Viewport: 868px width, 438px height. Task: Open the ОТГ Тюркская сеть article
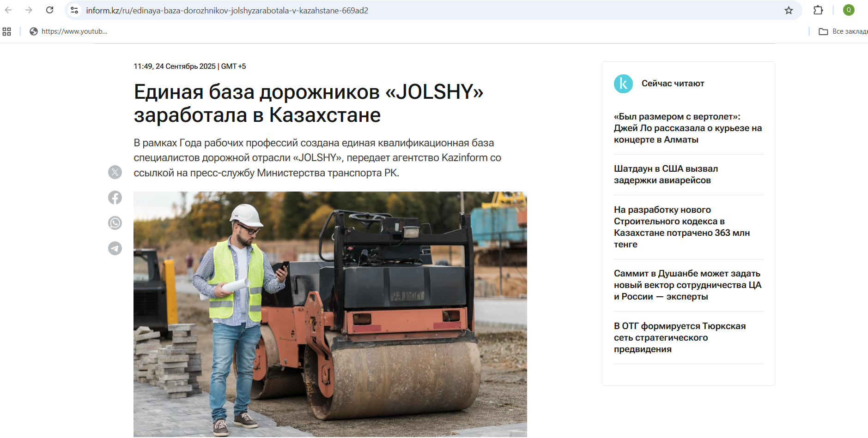[x=679, y=337]
